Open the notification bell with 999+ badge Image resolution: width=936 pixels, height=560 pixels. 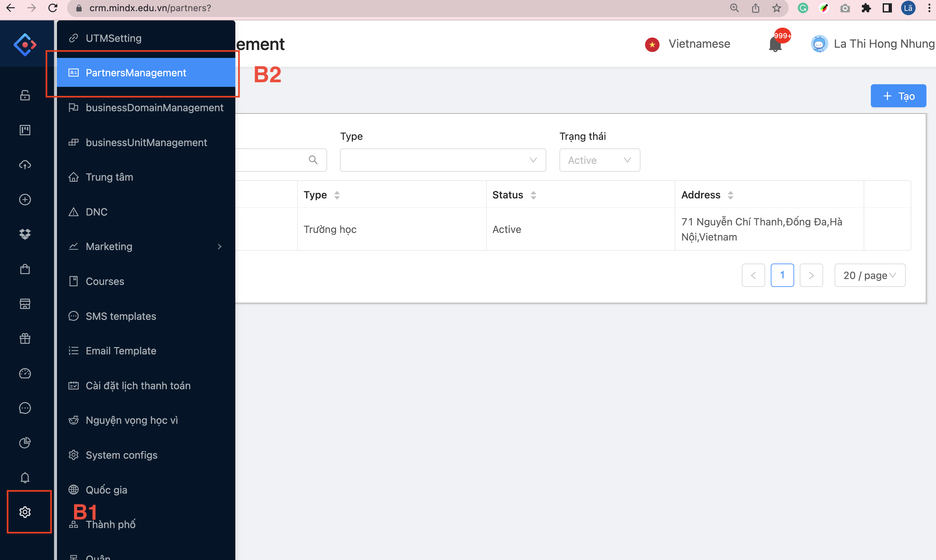pyautogui.click(x=775, y=44)
